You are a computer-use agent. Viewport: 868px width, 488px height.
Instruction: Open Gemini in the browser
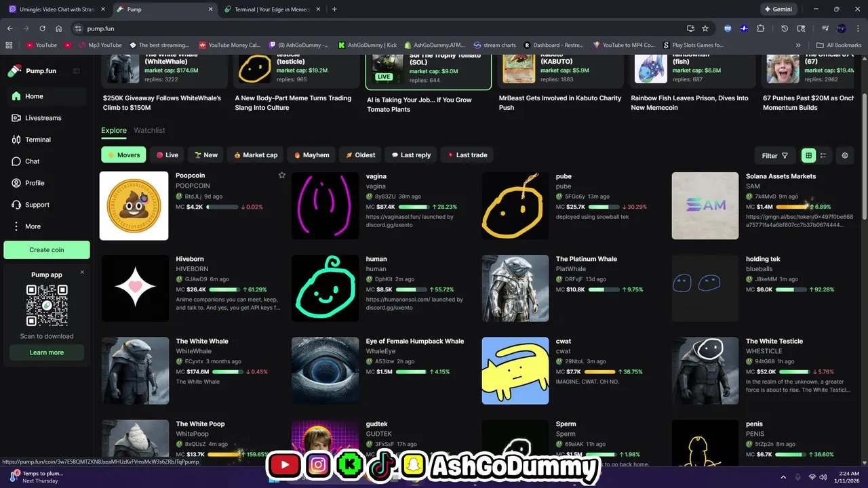(778, 9)
